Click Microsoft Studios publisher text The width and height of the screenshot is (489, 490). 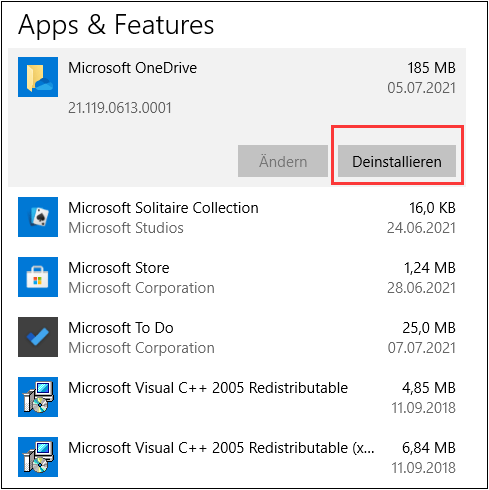tap(126, 228)
